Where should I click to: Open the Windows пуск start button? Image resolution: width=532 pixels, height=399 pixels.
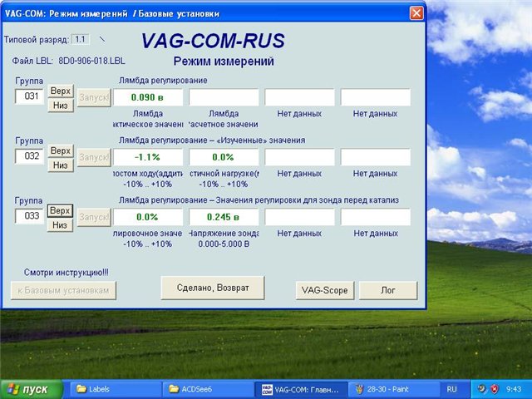(x=32, y=389)
